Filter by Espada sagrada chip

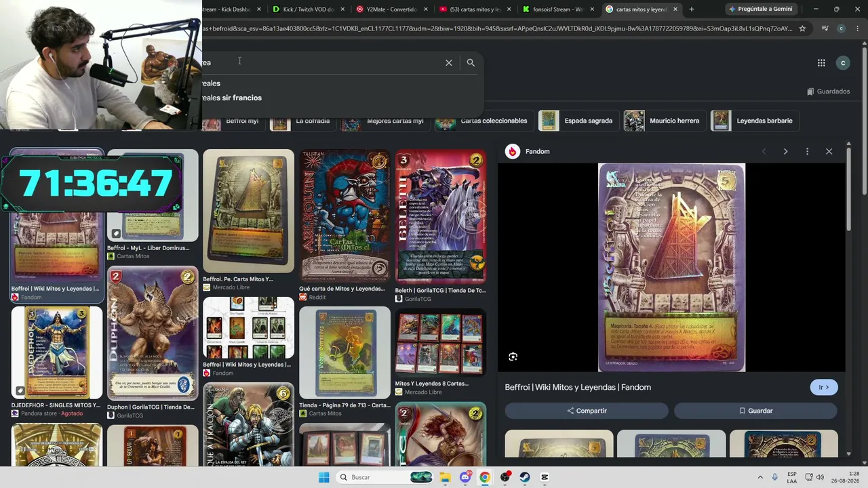[578, 121]
